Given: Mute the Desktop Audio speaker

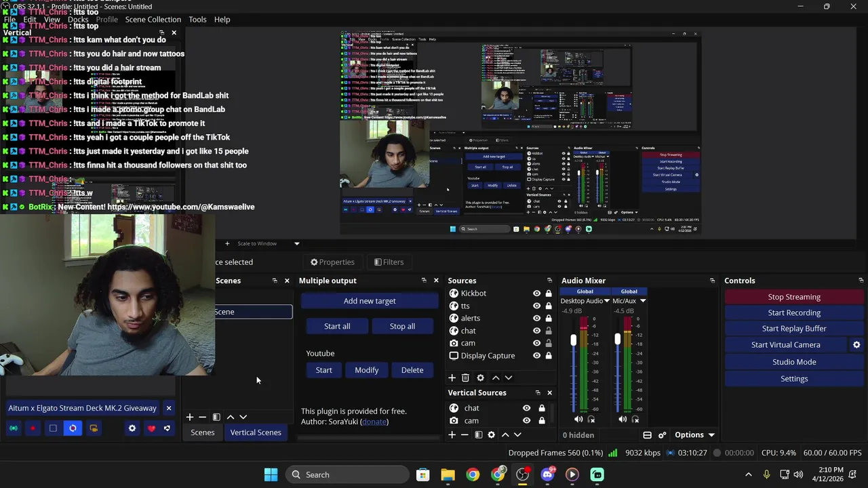Looking at the screenshot, I should (578, 420).
